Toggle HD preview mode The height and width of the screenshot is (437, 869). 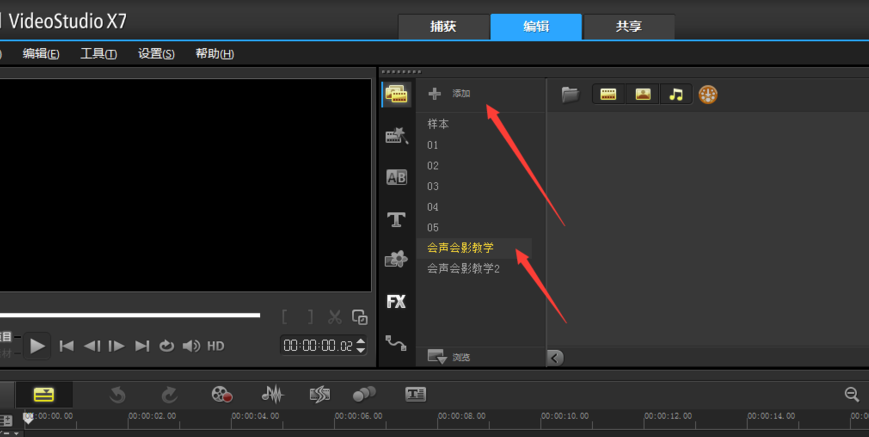[x=216, y=346]
